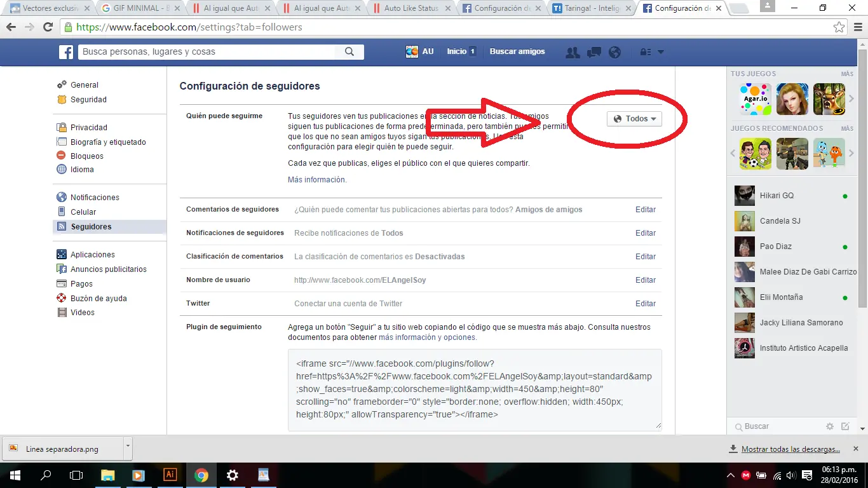Click the follow plugin iframe code box
The width and height of the screenshot is (868, 488).
(475, 390)
